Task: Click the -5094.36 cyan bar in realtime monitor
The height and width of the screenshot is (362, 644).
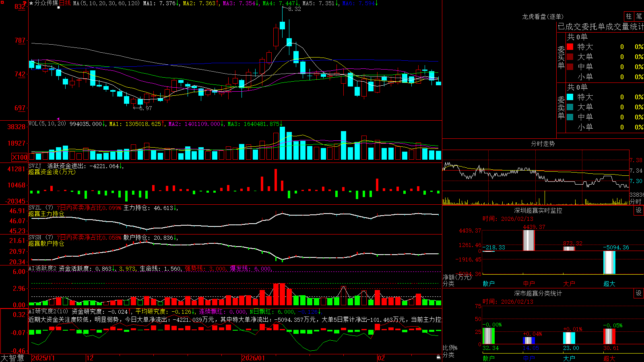Action: click(609, 263)
